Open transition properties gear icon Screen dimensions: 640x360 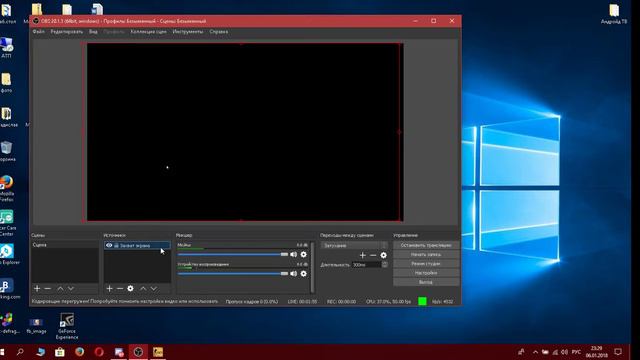(x=384, y=255)
